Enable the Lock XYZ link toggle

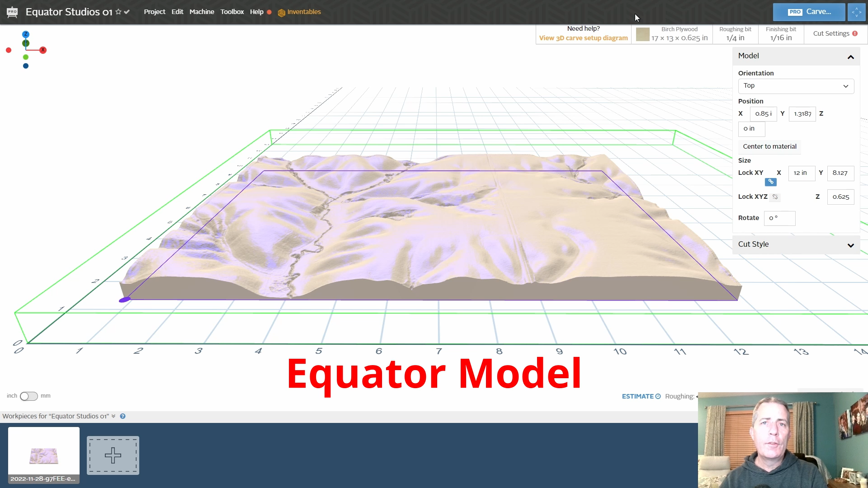775,197
